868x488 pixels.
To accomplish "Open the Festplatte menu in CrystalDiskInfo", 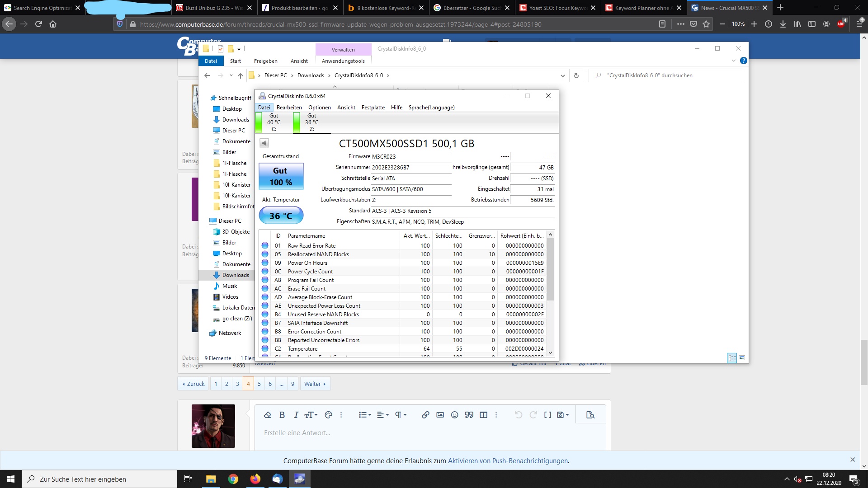I will coord(373,108).
